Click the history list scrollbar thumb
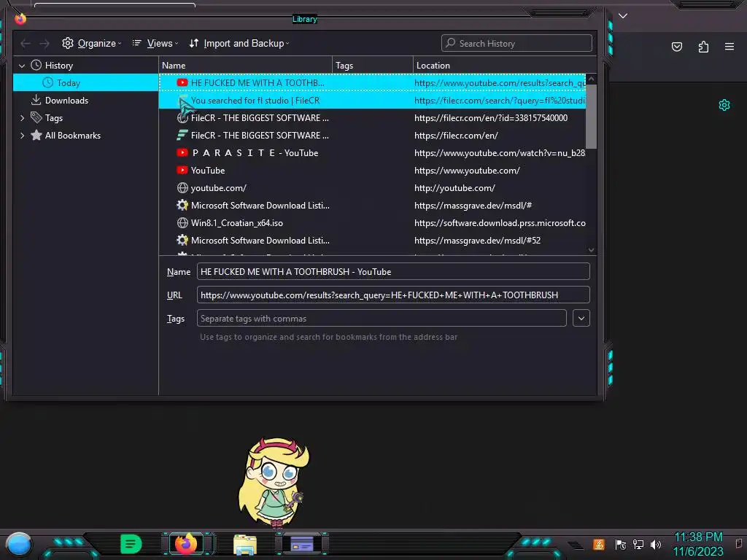Image resolution: width=747 pixels, height=560 pixels. point(591,117)
